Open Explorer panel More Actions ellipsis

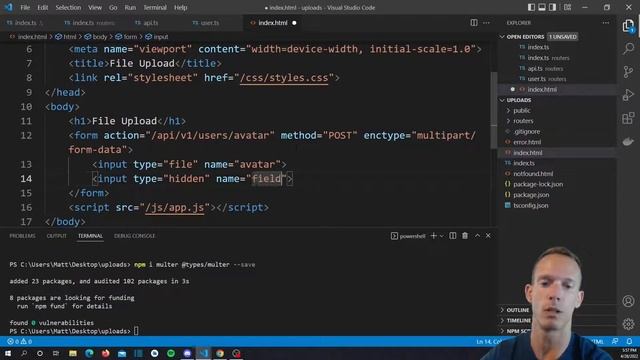(606, 23)
